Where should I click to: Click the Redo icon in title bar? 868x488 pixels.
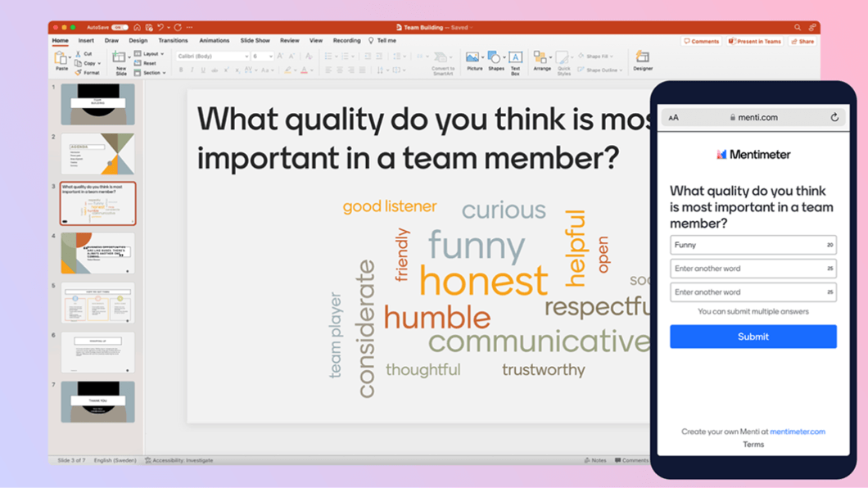[178, 27]
